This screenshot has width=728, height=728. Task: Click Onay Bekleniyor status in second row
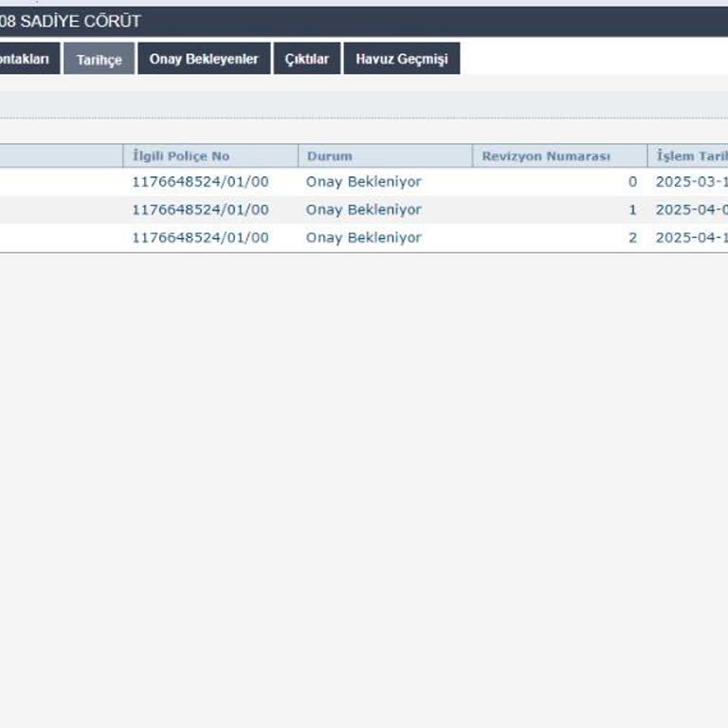point(363,209)
